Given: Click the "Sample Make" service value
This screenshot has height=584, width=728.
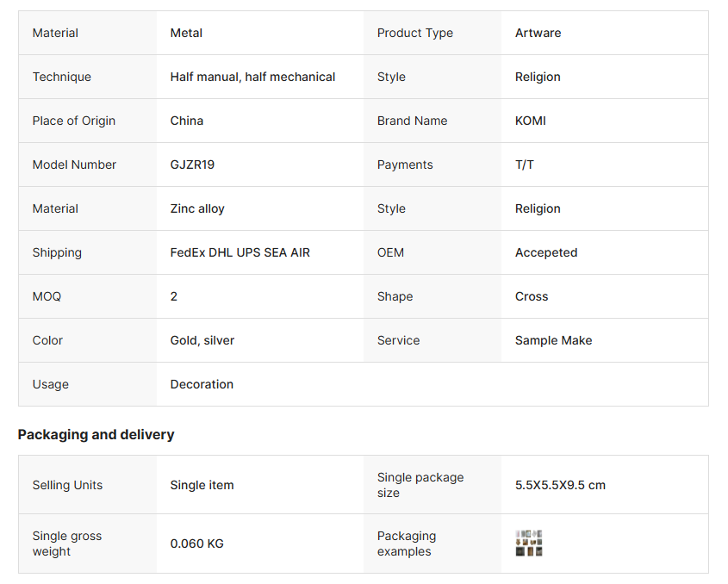Looking at the screenshot, I should (x=553, y=340).
